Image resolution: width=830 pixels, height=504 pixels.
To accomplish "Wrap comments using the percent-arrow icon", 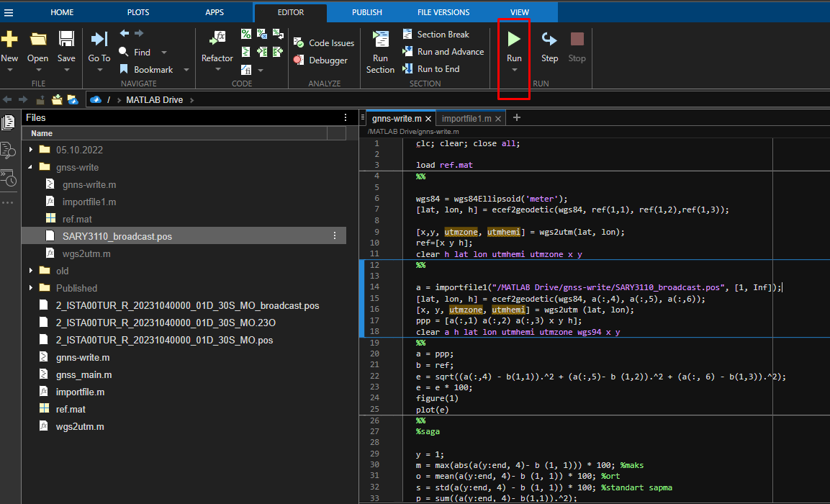I will [x=278, y=34].
